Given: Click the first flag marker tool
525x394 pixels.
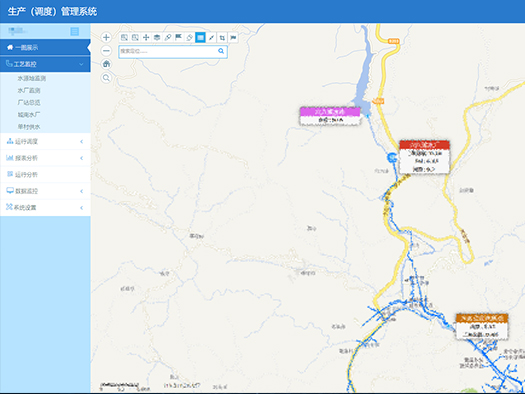Looking at the screenshot, I should 178,37.
